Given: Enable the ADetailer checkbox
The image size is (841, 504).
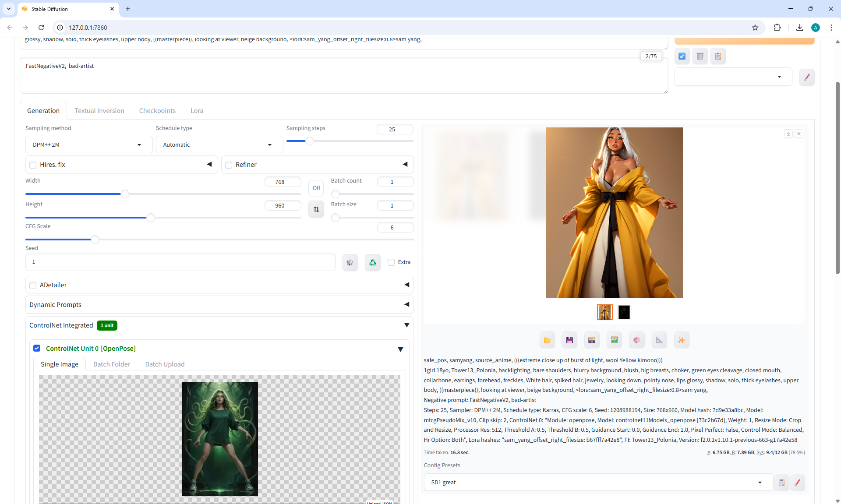Looking at the screenshot, I should (33, 285).
